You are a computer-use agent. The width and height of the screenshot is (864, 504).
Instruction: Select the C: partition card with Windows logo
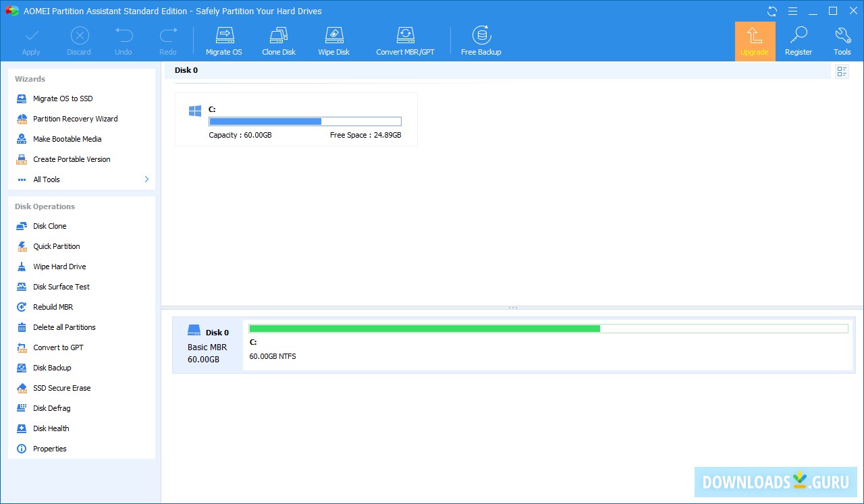[x=296, y=119]
